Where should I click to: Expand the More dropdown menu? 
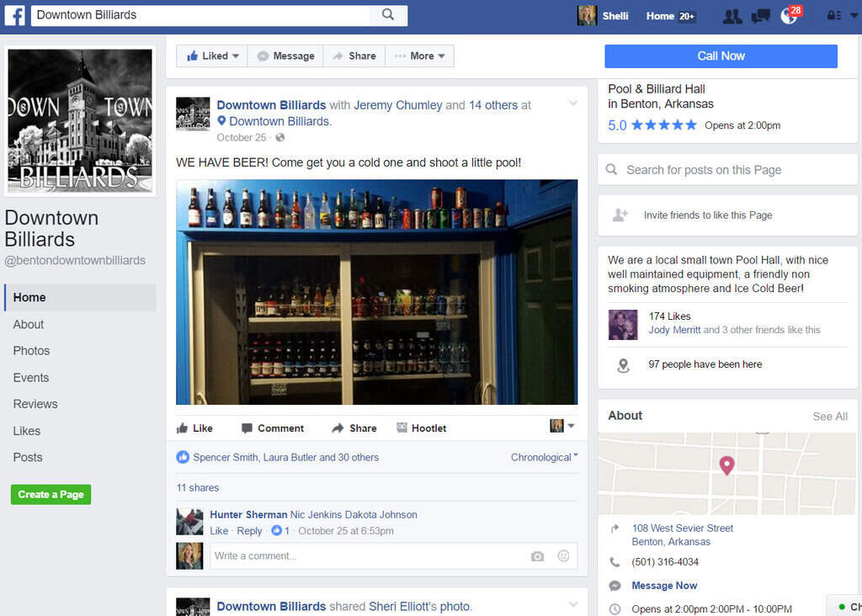(x=420, y=56)
